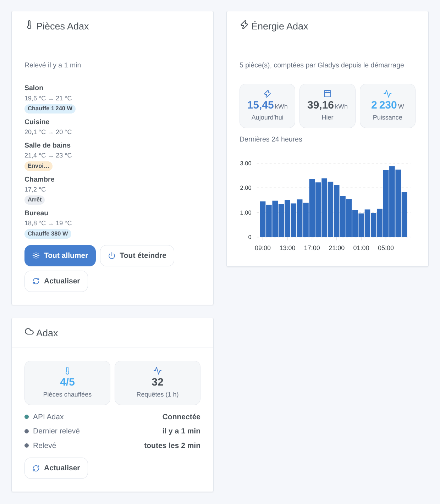Open the Hier energy tile
440x504 pixels.
point(328,106)
